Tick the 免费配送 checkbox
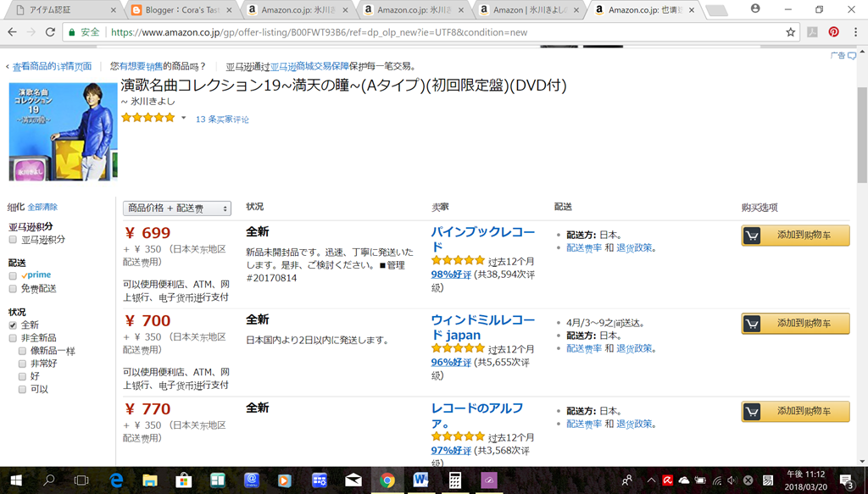 coord(13,289)
